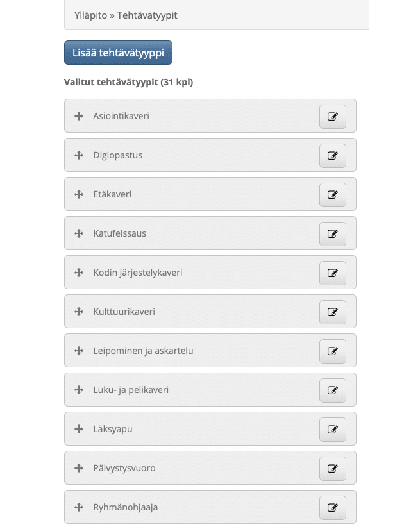The width and height of the screenshot is (420, 529).
Task: Click the Katufeissaus move handle
Action: click(79, 233)
